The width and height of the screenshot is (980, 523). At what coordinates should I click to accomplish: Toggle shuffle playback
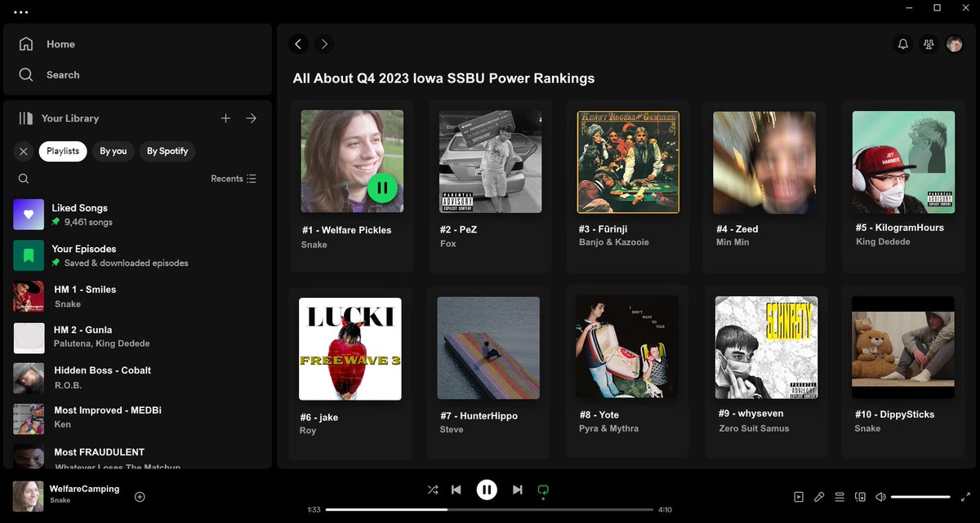click(x=433, y=490)
